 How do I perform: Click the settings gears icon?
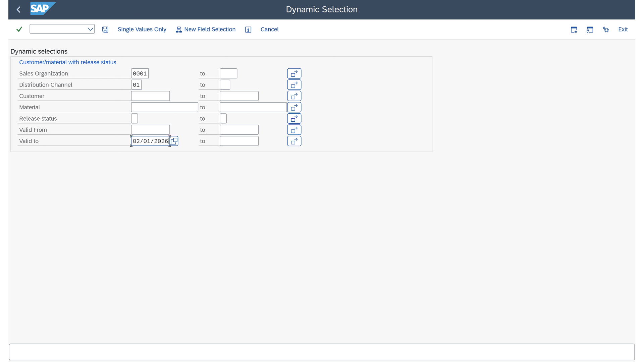[x=606, y=29]
